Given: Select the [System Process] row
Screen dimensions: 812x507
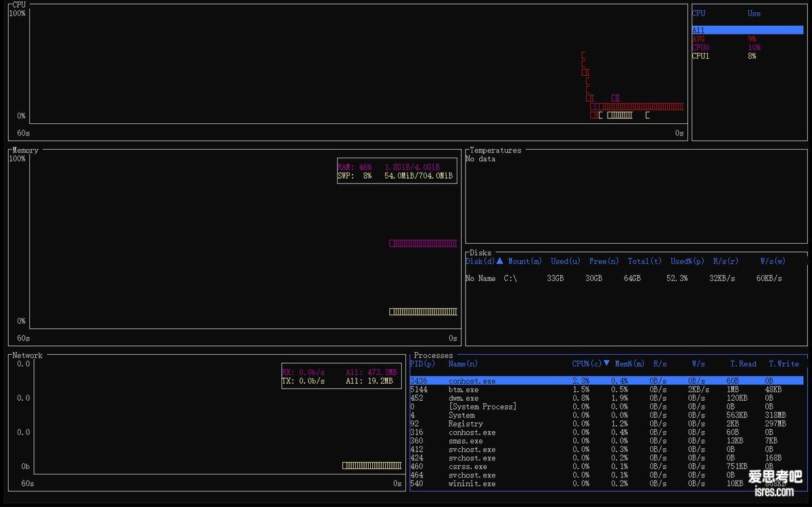Looking at the screenshot, I should coord(606,407).
